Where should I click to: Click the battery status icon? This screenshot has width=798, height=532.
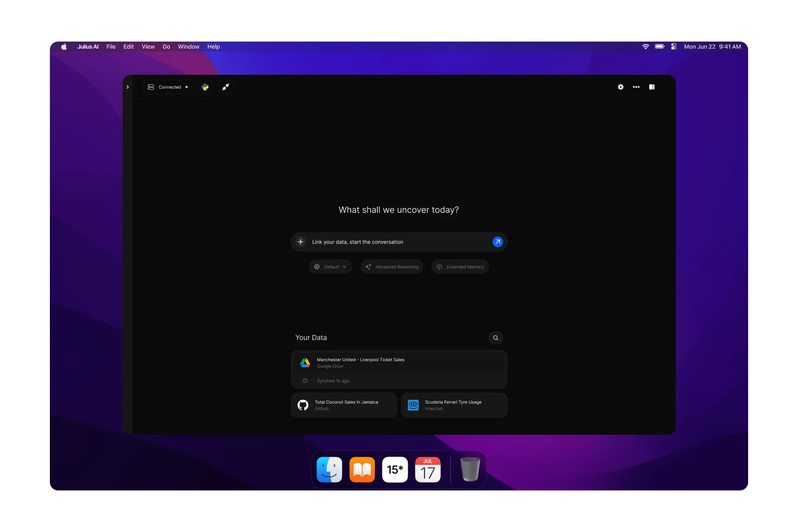tap(660, 47)
